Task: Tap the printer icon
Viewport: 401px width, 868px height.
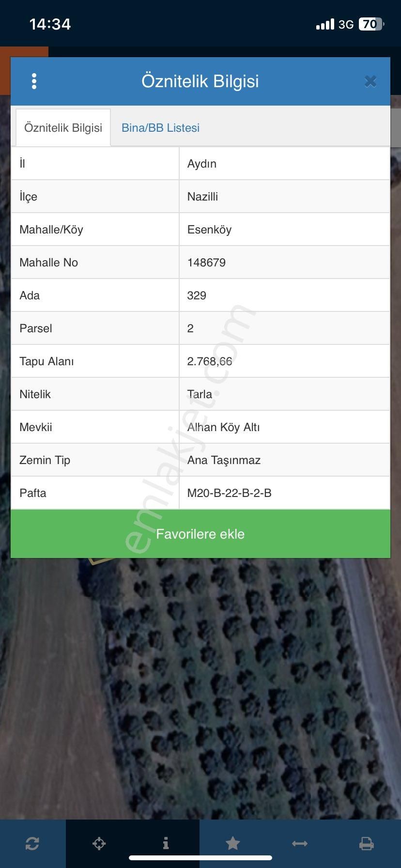Action: pyautogui.click(x=366, y=843)
